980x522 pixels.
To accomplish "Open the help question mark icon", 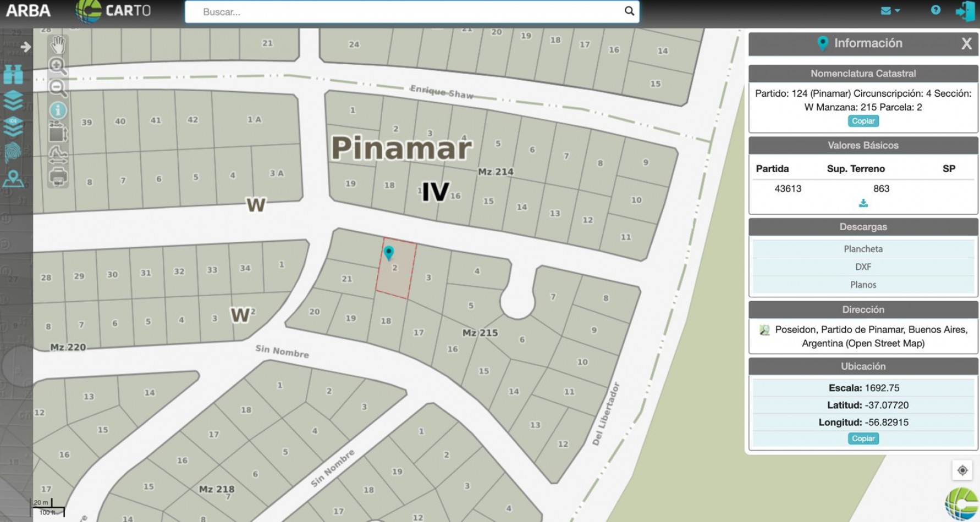I will pyautogui.click(x=935, y=10).
